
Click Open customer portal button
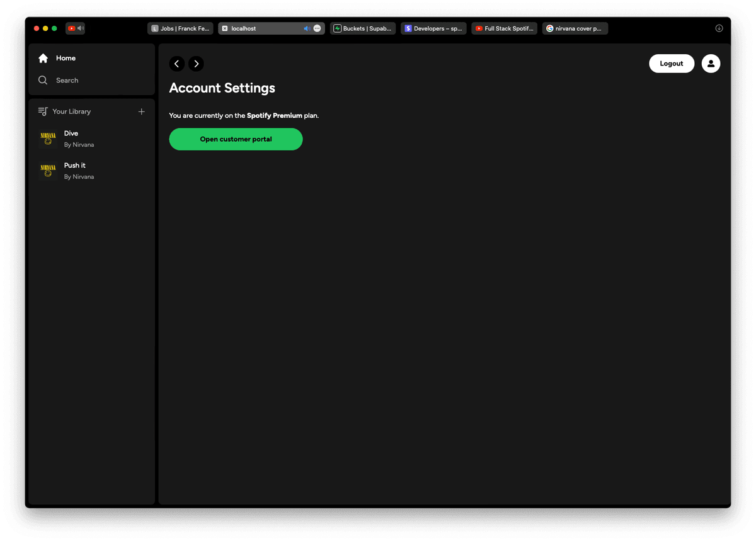[236, 139]
